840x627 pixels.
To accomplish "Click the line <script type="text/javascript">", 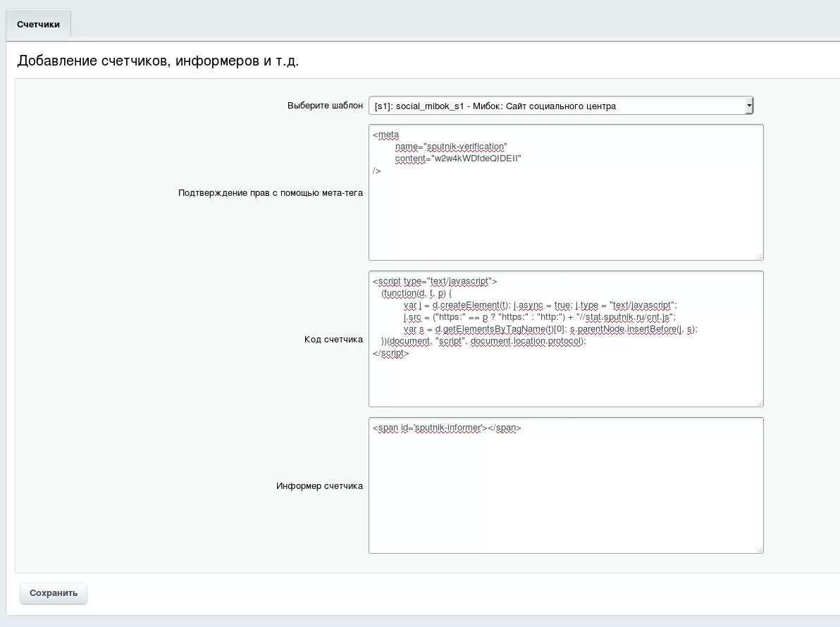I will pyautogui.click(x=435, y=281).
